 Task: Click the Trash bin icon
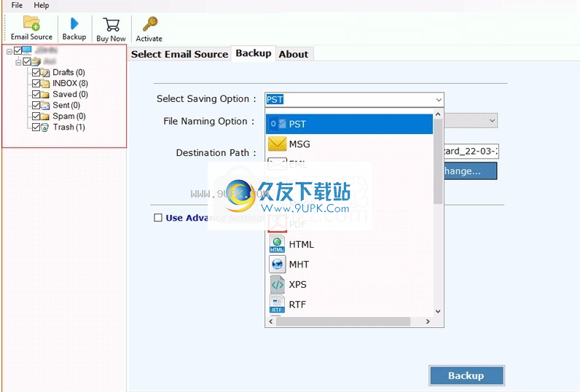click(44, 128)
